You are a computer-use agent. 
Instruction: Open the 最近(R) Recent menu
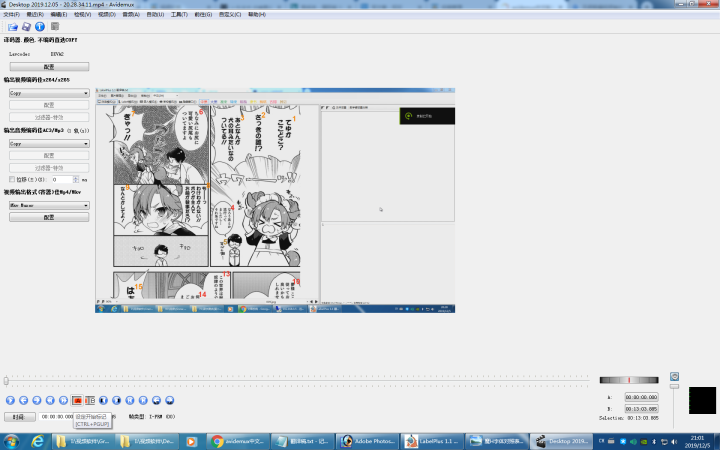(x=35, y=15)
